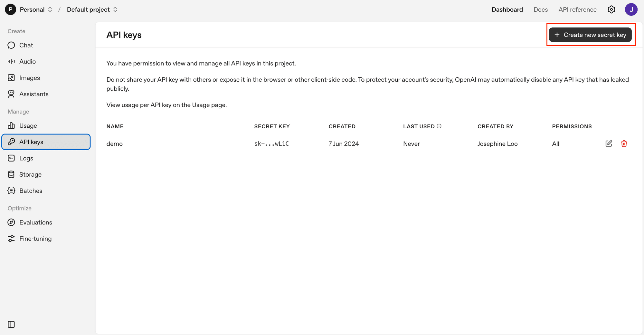The width and height of the screenshot is (644, 335).
Task: Select the Dashboard tab in header
Action: point(507,10)
